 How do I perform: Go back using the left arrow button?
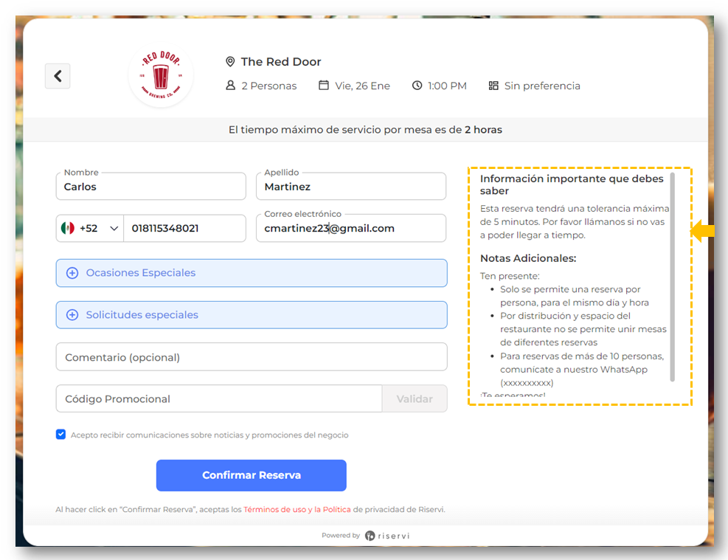58,76
